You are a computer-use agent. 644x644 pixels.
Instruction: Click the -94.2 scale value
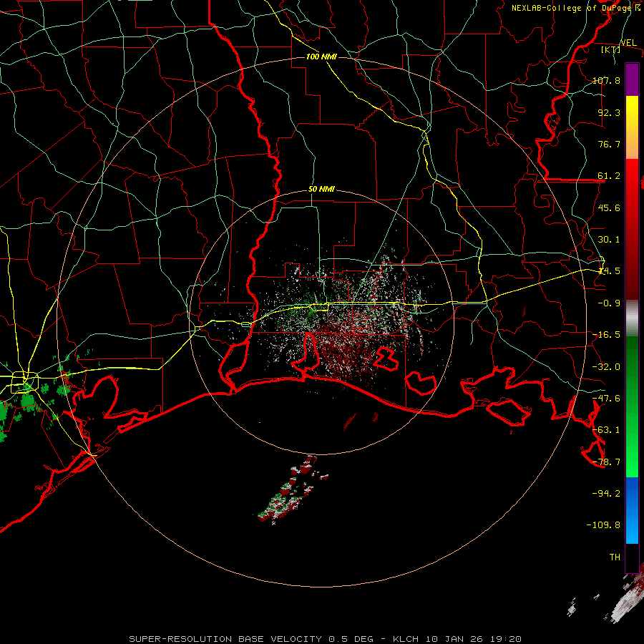point(606,493)
